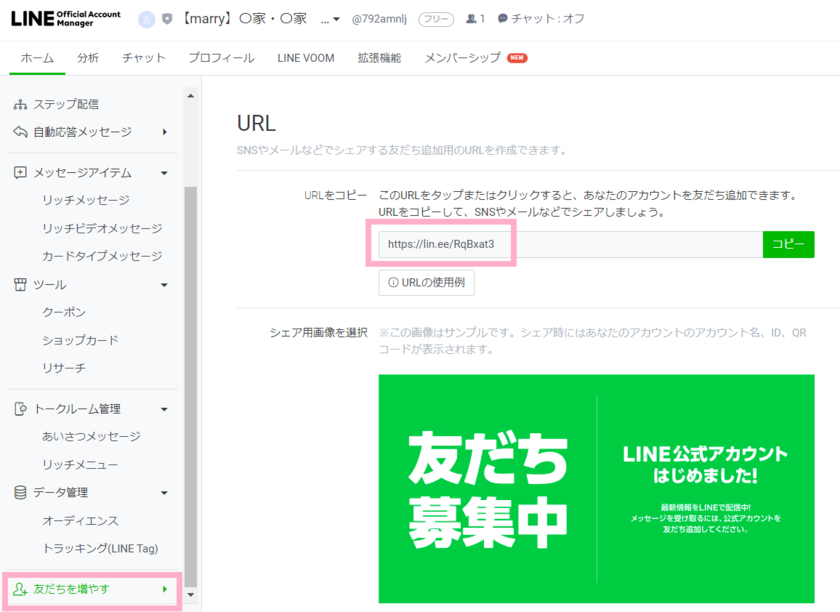Click the data management database icon
This screenshot has width=840, height=612.
[x=20, y=492]
